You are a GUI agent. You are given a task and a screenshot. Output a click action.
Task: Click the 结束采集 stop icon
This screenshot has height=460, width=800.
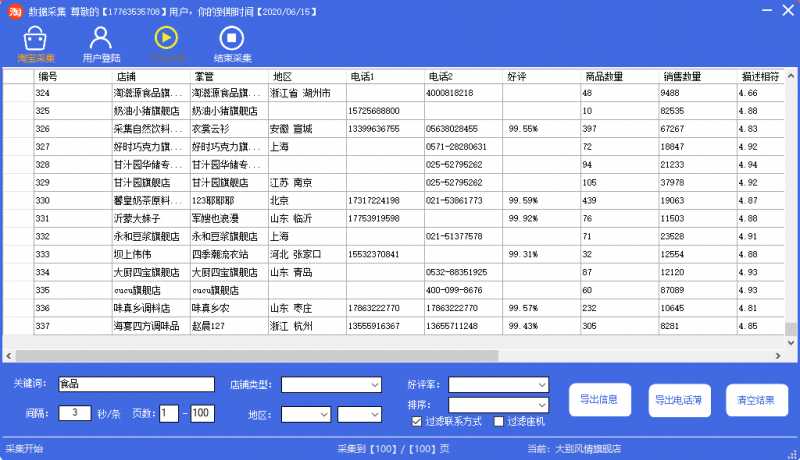[x=232, y=40]
